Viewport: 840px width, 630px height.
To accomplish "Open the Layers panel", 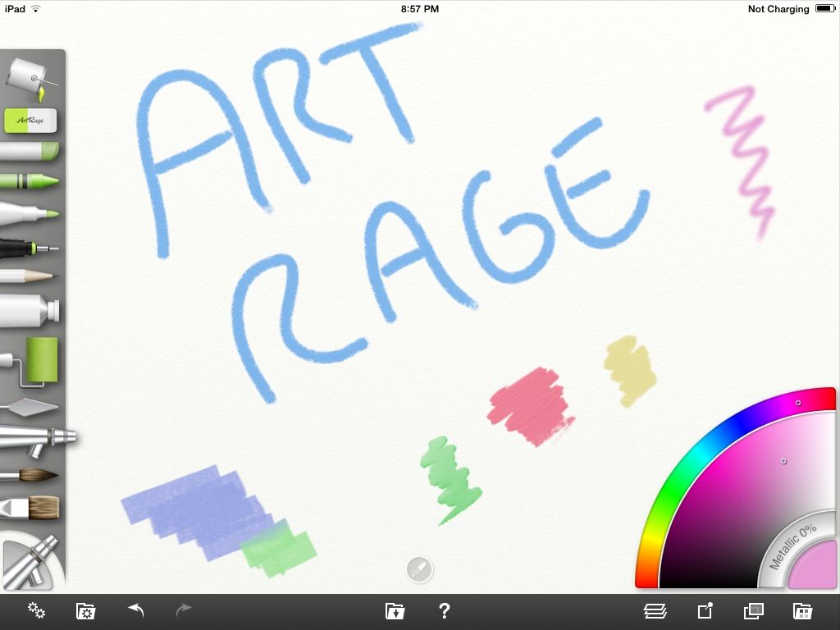I will coord(654,611).
